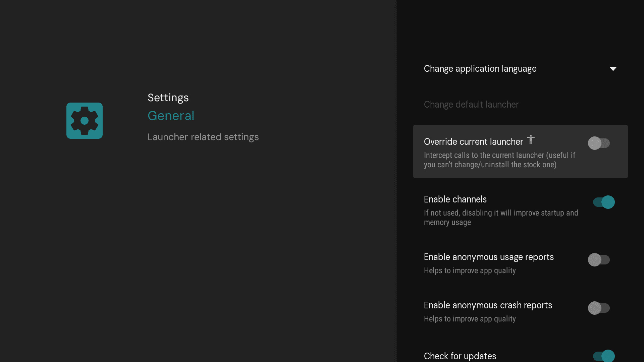Disable Enable channels

tap(603, 202)
